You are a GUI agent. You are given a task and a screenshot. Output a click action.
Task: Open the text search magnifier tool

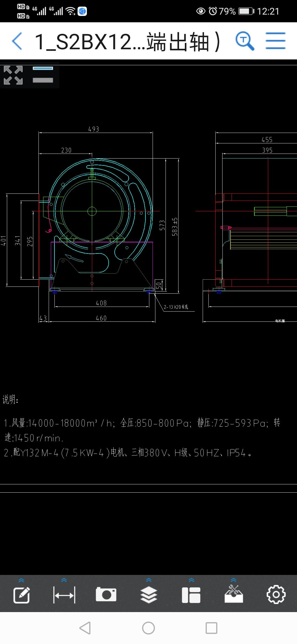[244, 41]
